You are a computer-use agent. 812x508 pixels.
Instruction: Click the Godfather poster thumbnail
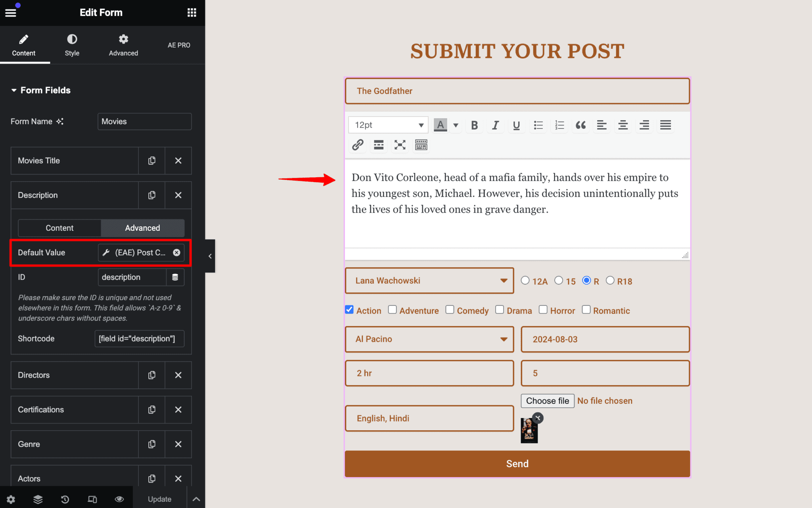529,431
